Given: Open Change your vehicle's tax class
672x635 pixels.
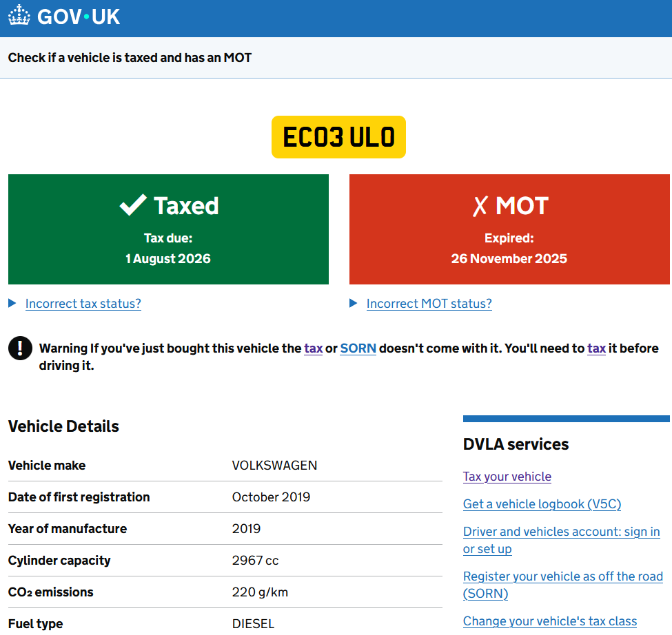Looking at the screenshot, I should [x=549, y=621].
